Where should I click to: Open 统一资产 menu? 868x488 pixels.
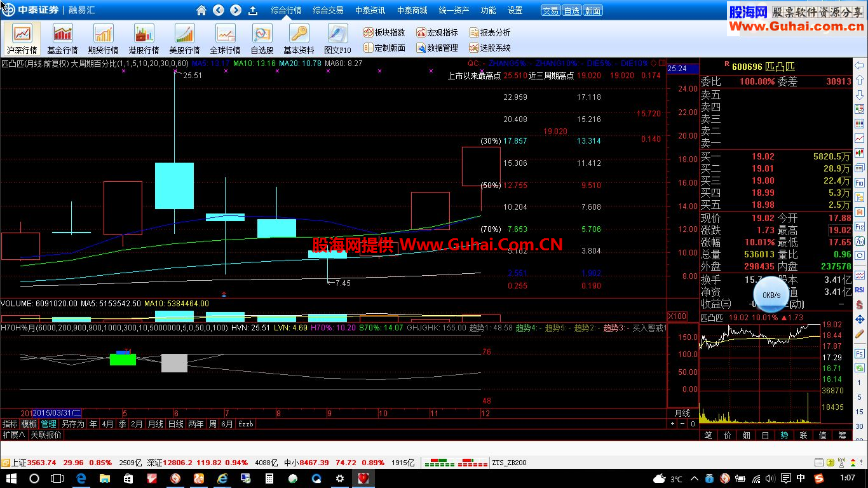pos(454,10)
